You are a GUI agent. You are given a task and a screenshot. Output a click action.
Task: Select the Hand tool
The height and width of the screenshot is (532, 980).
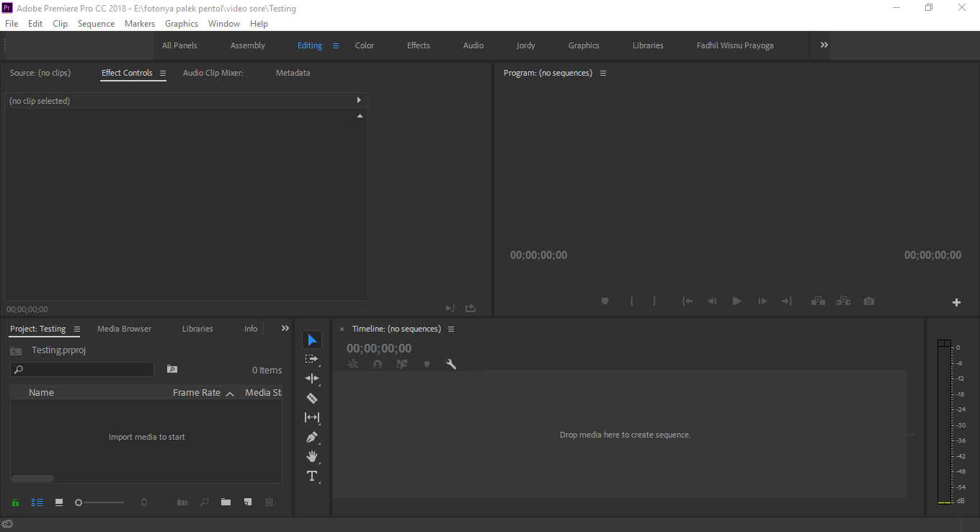pos(312,456)
